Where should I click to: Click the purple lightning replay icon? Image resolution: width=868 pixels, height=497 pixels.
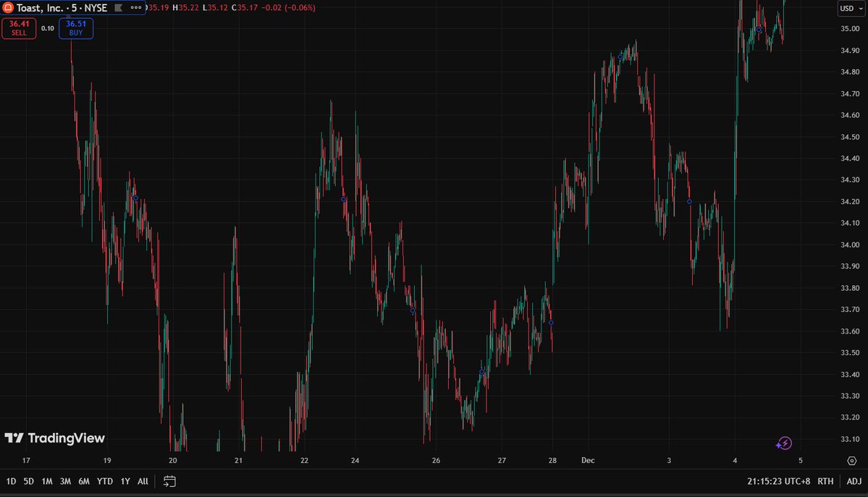(784, 443)
